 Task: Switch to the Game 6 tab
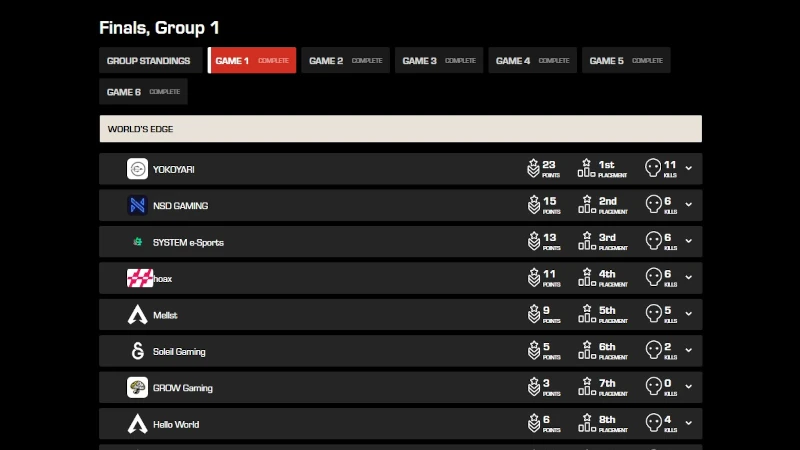tap(143, 92)
